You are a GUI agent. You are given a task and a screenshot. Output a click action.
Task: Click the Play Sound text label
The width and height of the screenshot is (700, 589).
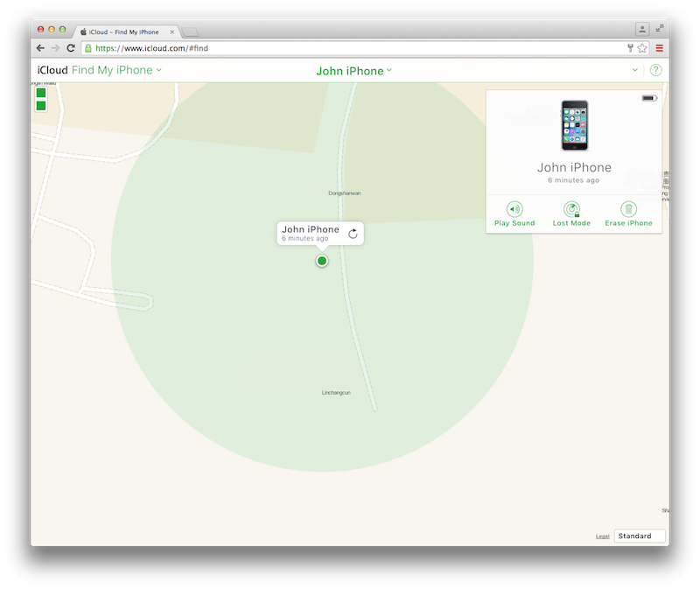click(x=514, y=223)
